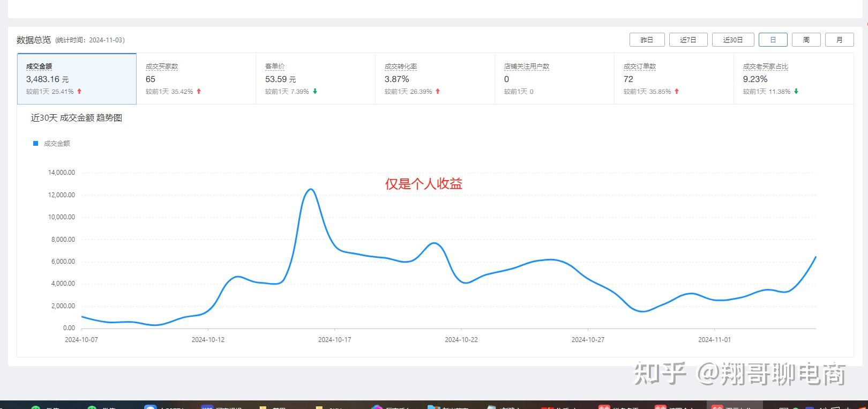Click the 2024-10-17 x-axis date label
The width and height of the screenshot is (868, 409).
pos(335,339)
